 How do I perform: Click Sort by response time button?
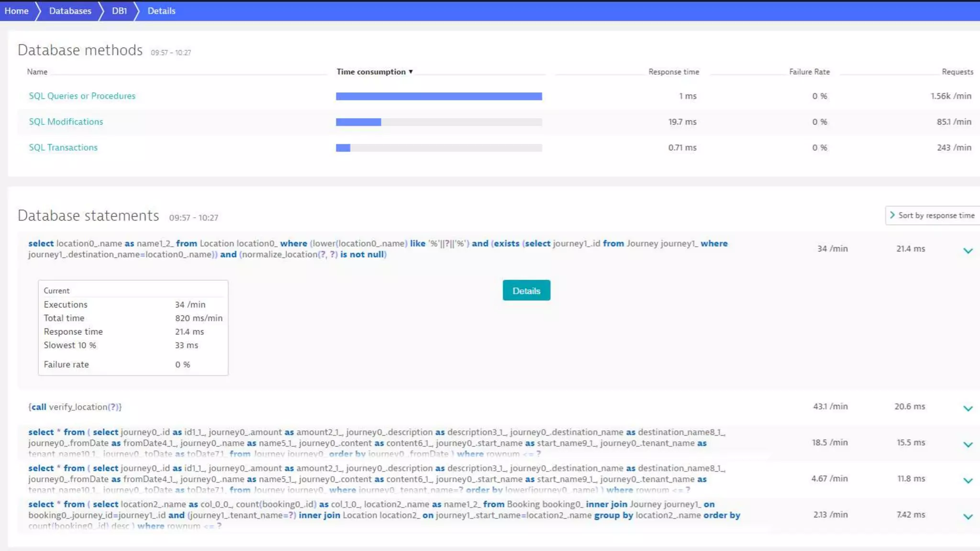pyautogui.click(x=936, y=215)
